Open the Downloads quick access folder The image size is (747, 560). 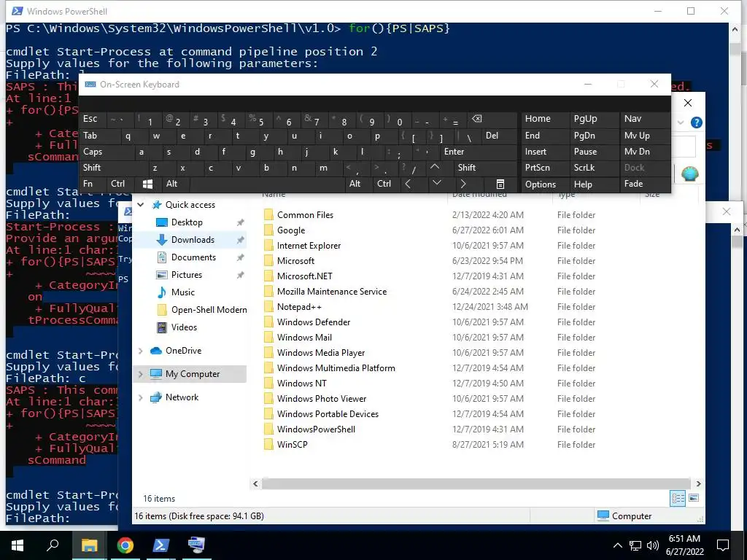pos(193,239)
